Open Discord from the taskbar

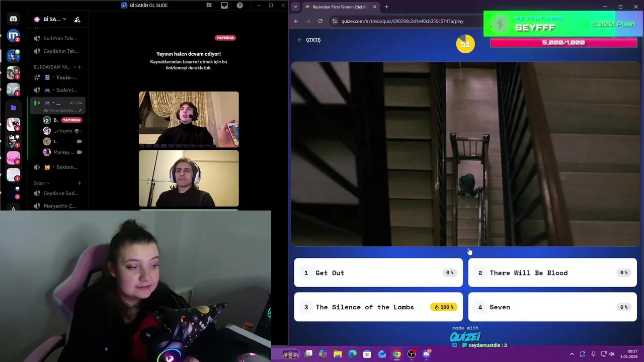pos(427,354)
